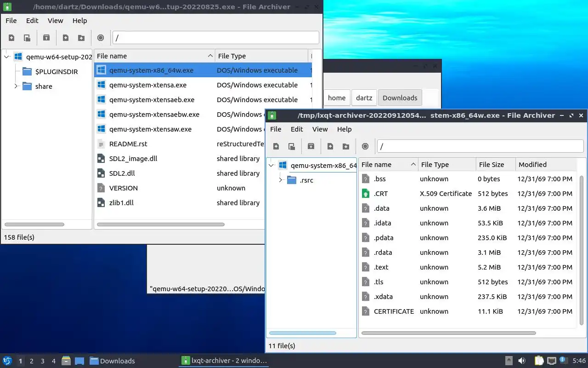
Task: Click Open archive icon in qemu-system-x86_64w archiver toolbar
Action: point(292,146)
